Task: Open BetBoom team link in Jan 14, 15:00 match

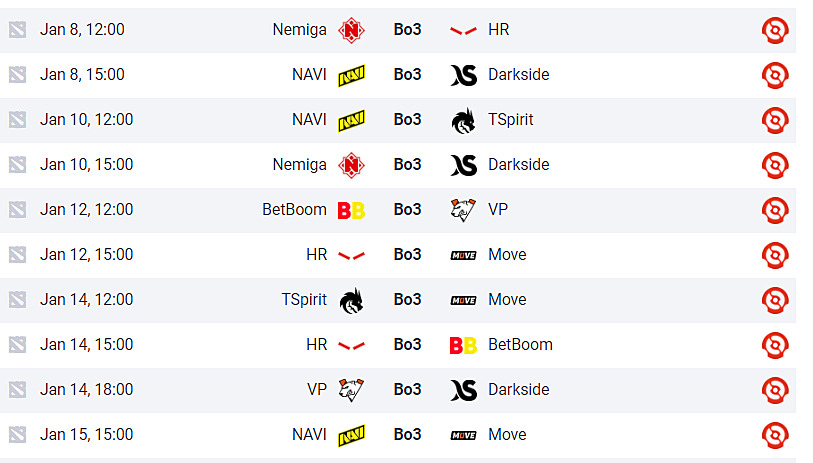Action: click(x=520, y=345)
